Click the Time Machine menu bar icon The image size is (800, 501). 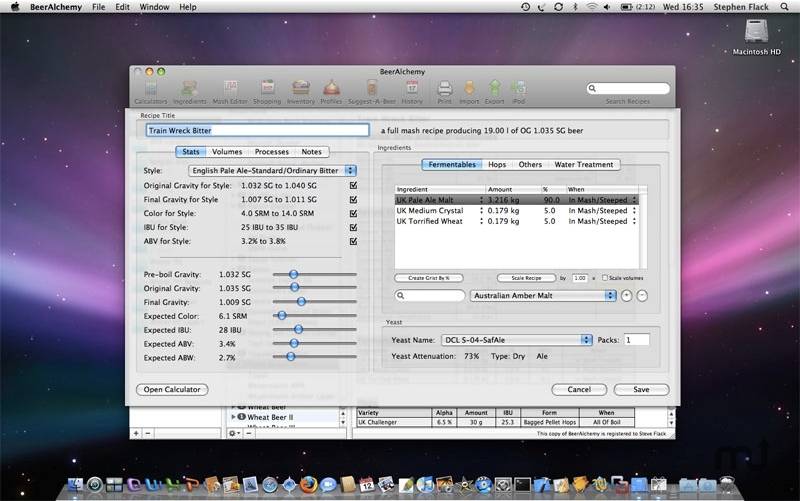[x=525, y=7]
